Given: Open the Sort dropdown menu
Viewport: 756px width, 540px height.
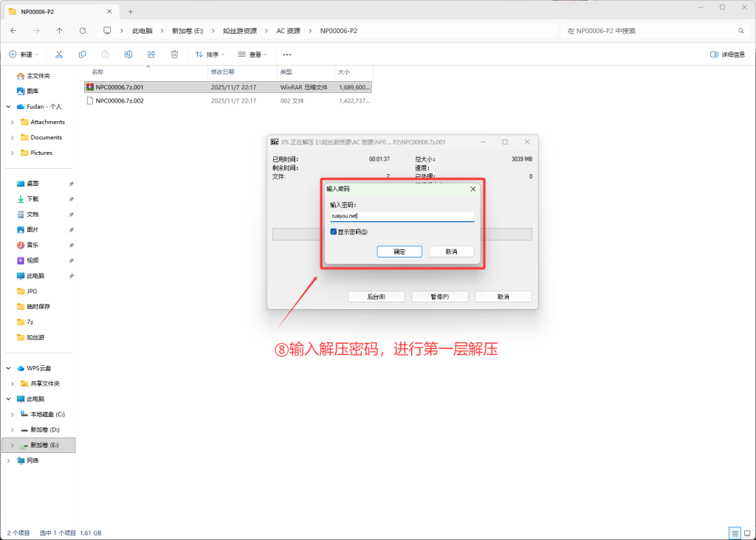Looking at the screenshot, I should tap(210, 55).
